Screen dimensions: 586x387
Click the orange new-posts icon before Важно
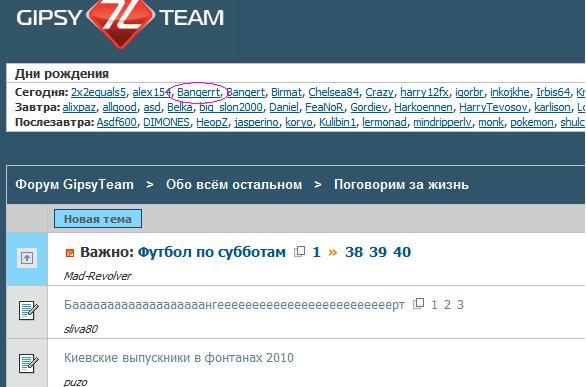click(x=70, y=253)
